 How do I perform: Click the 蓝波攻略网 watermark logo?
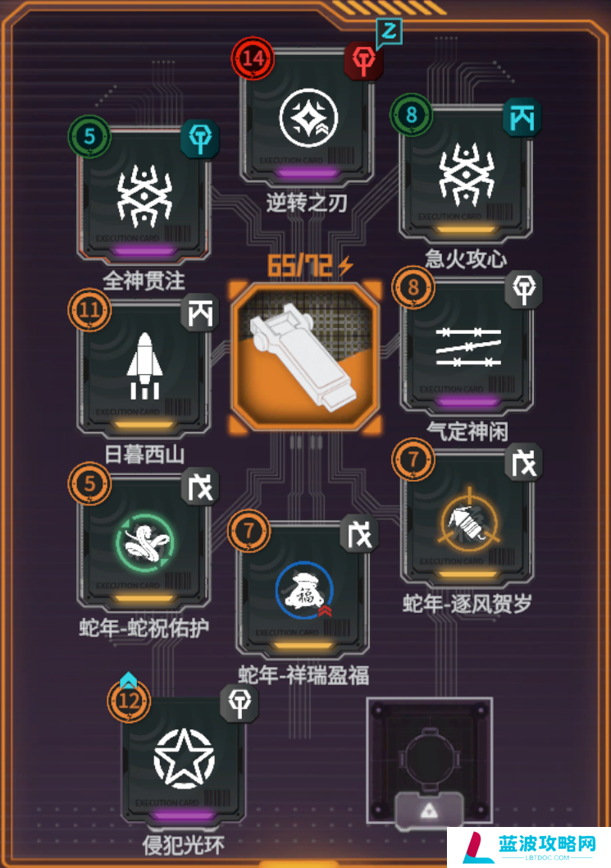click(x=529, y=847)
